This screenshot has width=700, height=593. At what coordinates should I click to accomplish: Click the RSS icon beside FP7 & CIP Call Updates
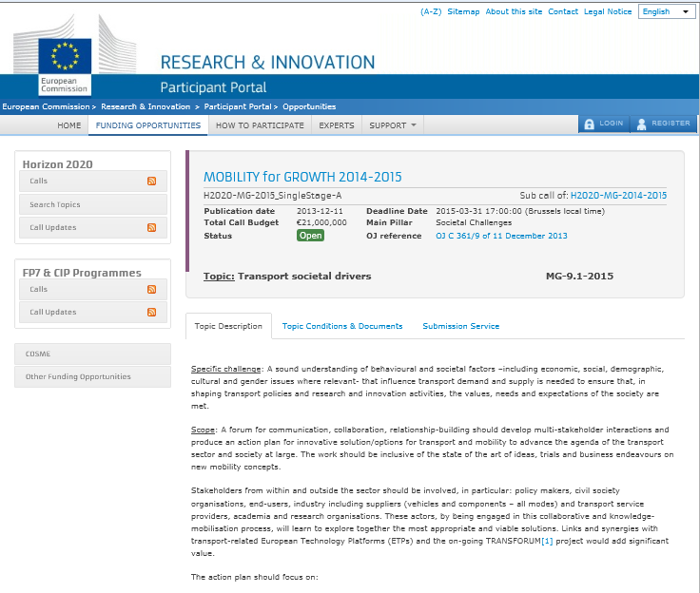click(152, 312)
